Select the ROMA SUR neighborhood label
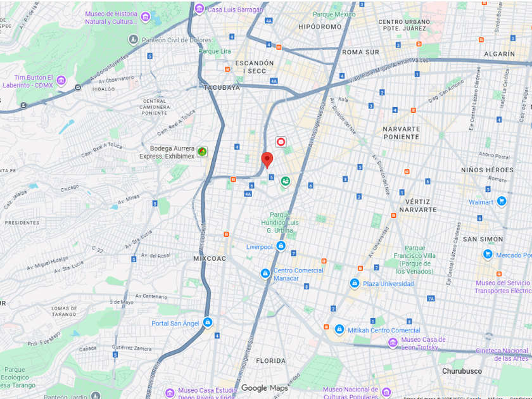532x399 pixels. 360,52
